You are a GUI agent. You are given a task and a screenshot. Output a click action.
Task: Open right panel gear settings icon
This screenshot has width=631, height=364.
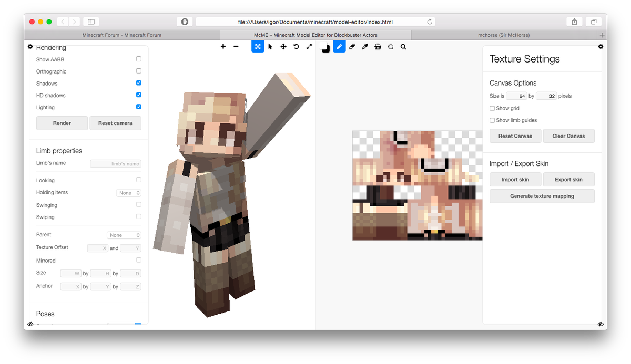(x=601, y=47)
